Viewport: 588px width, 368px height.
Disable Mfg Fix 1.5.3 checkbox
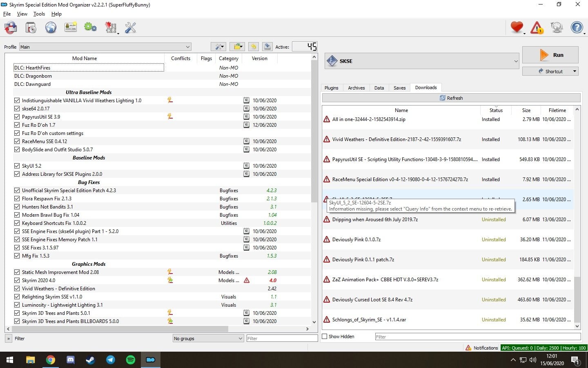click(x=17, y=256)
